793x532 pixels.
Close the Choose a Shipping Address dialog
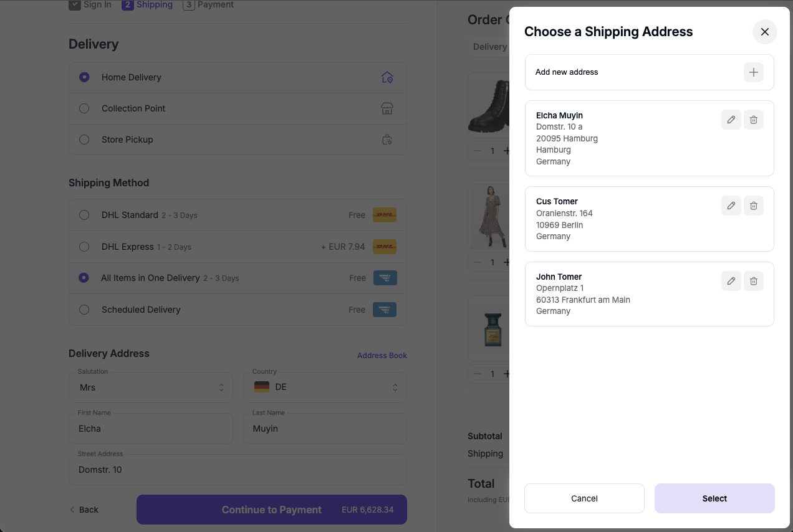765,32
